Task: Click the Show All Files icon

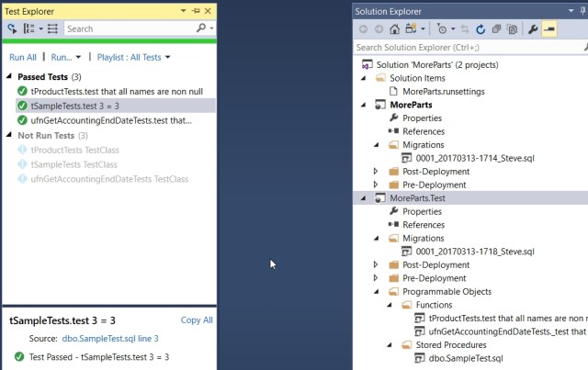Action: (x=512, y=29)
